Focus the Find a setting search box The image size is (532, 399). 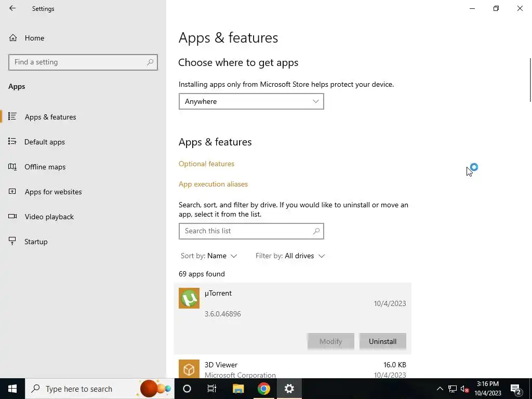(x=83, y=62)
